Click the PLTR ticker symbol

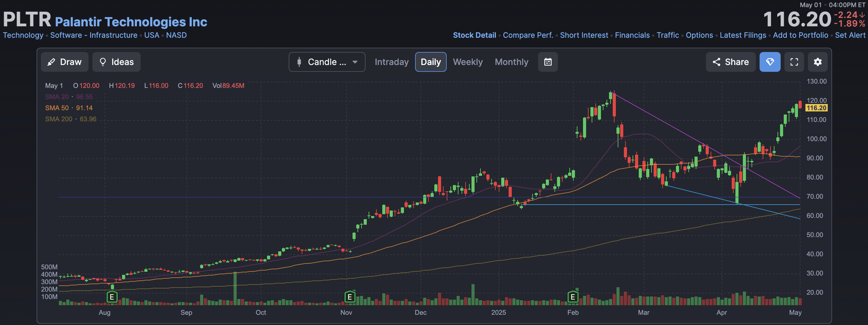pyautogui.click(x=27, y=19)
